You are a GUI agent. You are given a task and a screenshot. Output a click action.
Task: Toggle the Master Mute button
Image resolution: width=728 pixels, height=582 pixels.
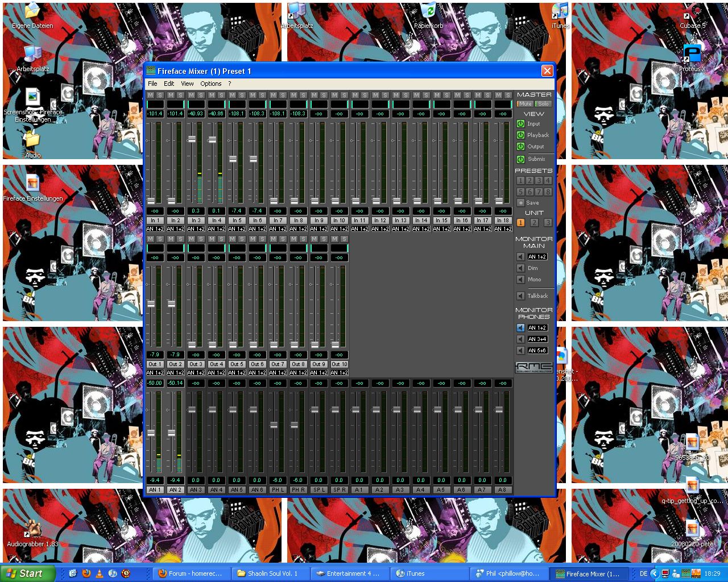coord(525,104)
